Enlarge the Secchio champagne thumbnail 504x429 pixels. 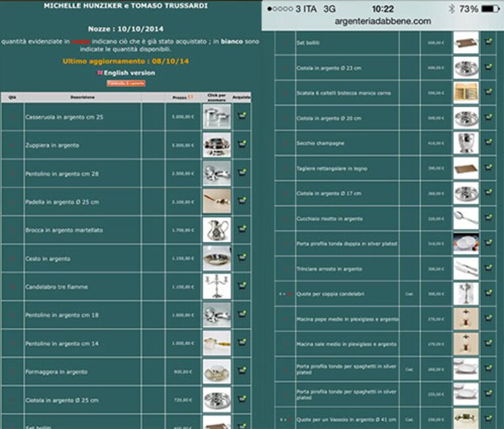tap(466, 143)
